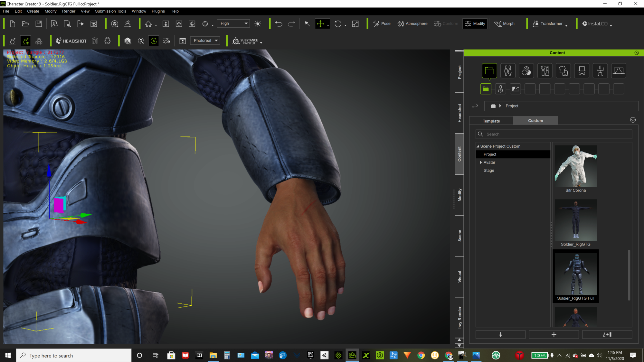Click the New Project icon

[13, 24]
